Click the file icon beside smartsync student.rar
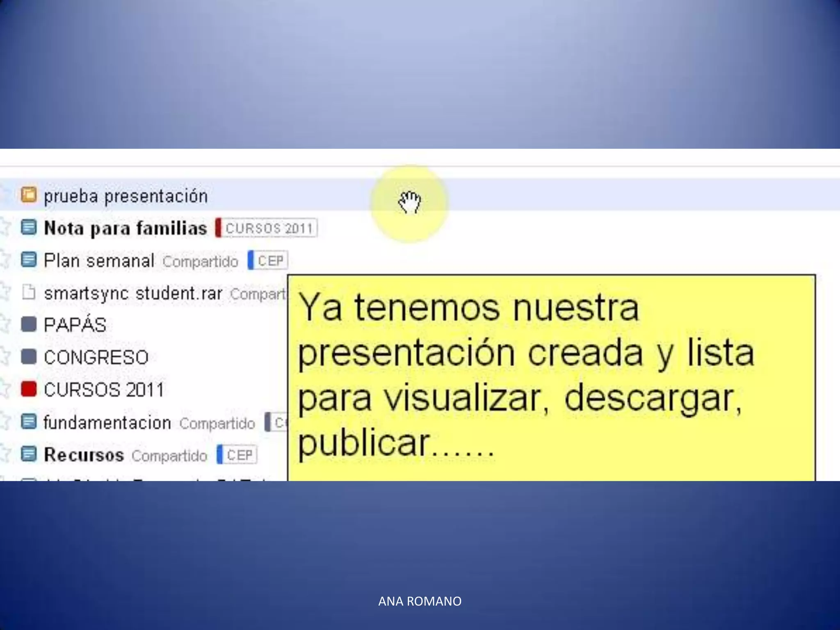Viewport: 840px width, 630px height. click(x=29, y=292)
